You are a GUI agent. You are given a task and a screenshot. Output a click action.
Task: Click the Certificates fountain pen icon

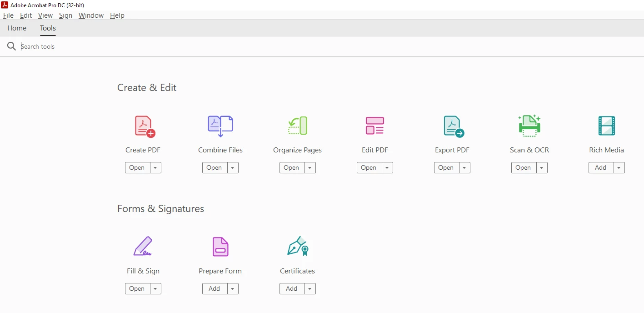pyautogui.click(x=298, y=246)
